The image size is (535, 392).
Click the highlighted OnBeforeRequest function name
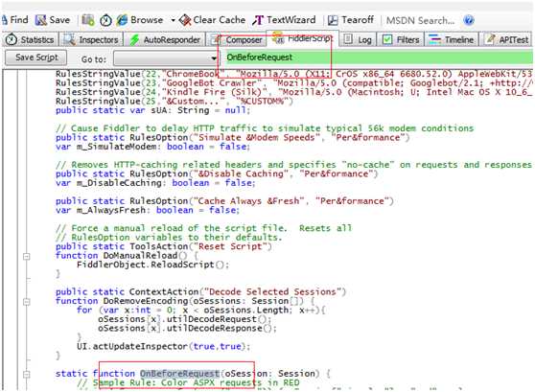180,374
